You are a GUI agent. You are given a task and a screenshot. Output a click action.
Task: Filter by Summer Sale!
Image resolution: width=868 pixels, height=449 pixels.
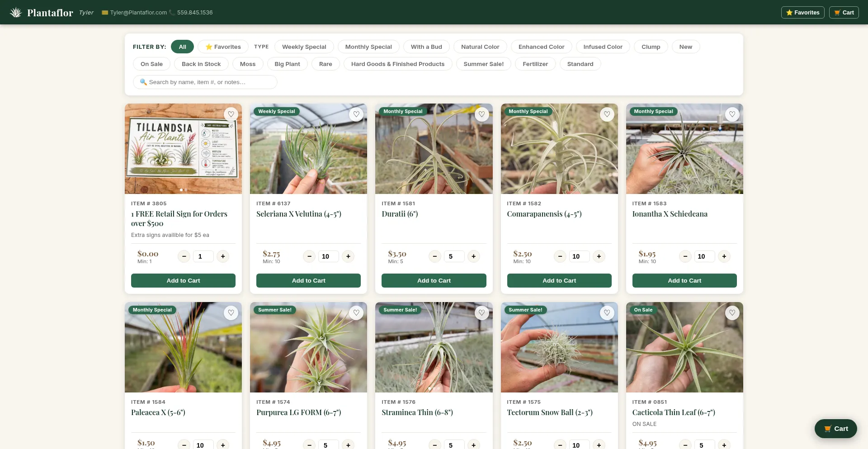(483, 64)
